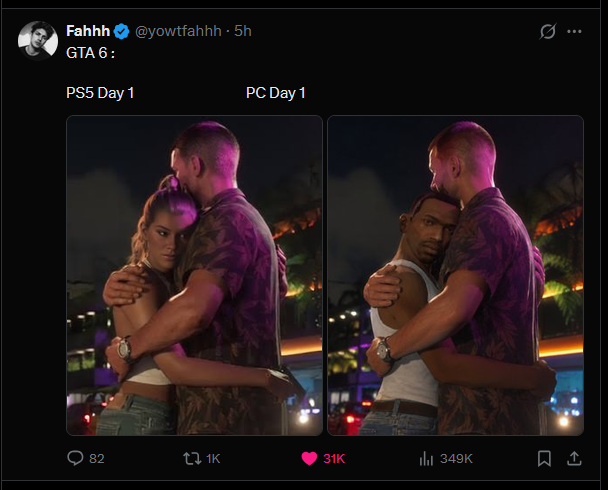The image size is (608, 490).
Task: Bookmark this post
Action: tap(544, 458)
